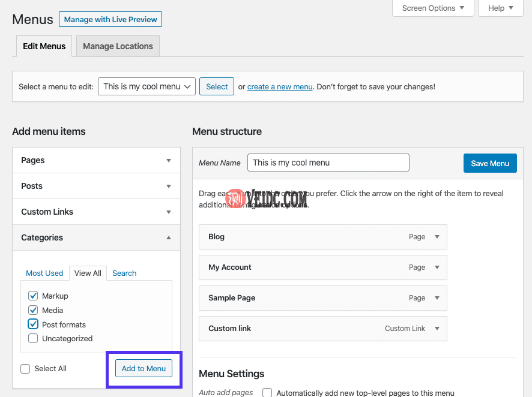Viewport: 532px width, 397px height.
Task: Open the Help dropdown tab
Action: point(500,8)
